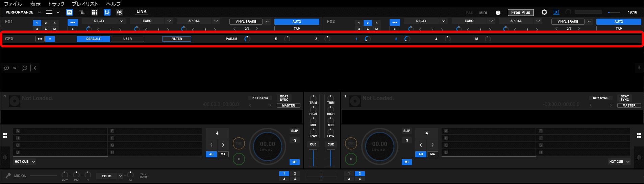The image size is (644, 184).
Task: Open the settings gear icon
Action: [544, 12]
